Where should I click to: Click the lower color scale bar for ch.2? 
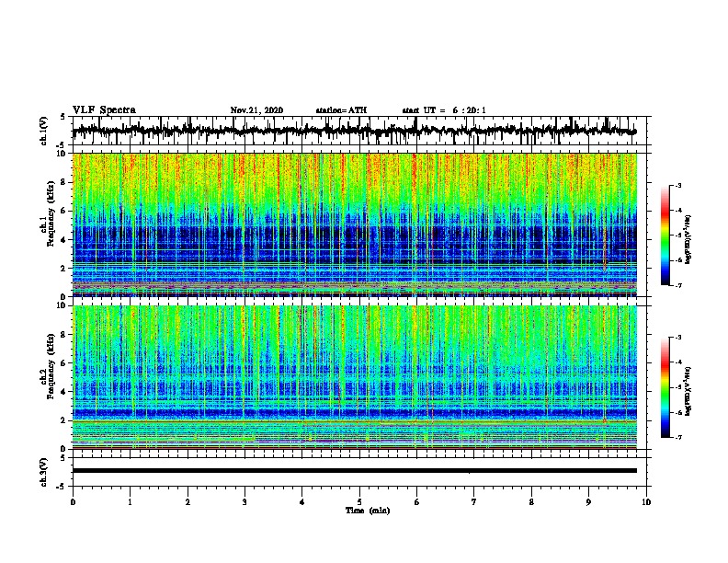[x=665, y=387]
